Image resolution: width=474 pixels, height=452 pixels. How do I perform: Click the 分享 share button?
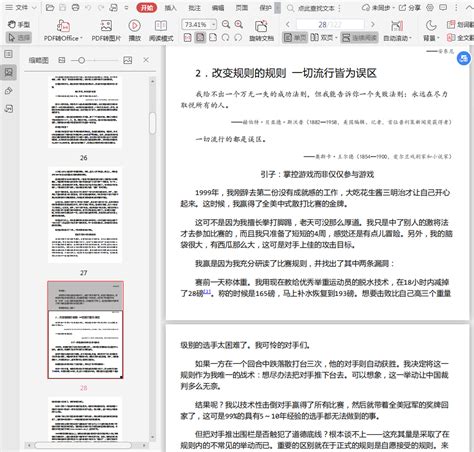coord(410,8)
